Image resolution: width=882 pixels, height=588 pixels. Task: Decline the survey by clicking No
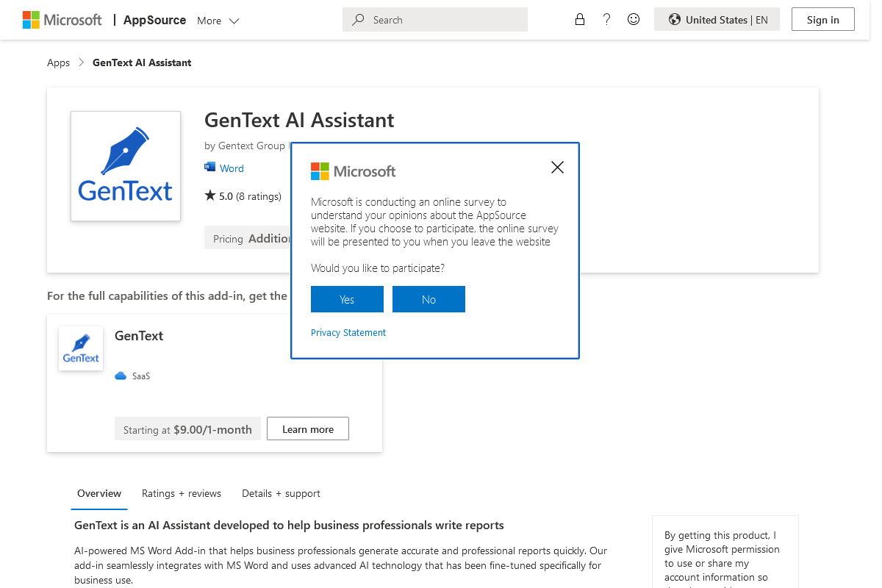tap(429, 298)
